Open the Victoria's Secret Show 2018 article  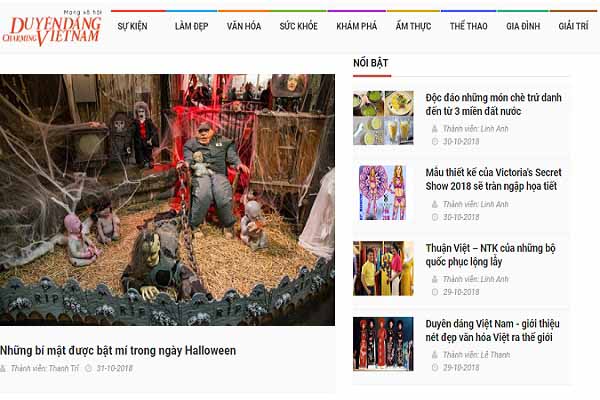493,179
